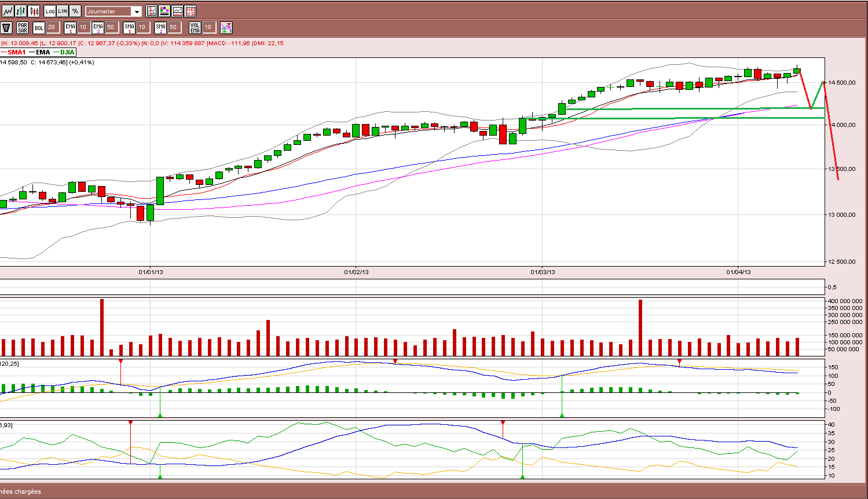Toggle the SMA 2 indicator

tap(160, 27)
